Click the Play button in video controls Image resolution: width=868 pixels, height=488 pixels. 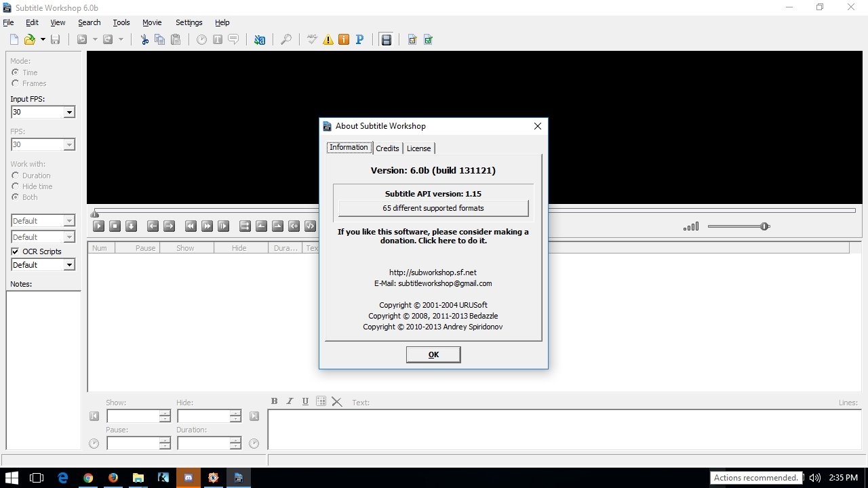(98, 226)
